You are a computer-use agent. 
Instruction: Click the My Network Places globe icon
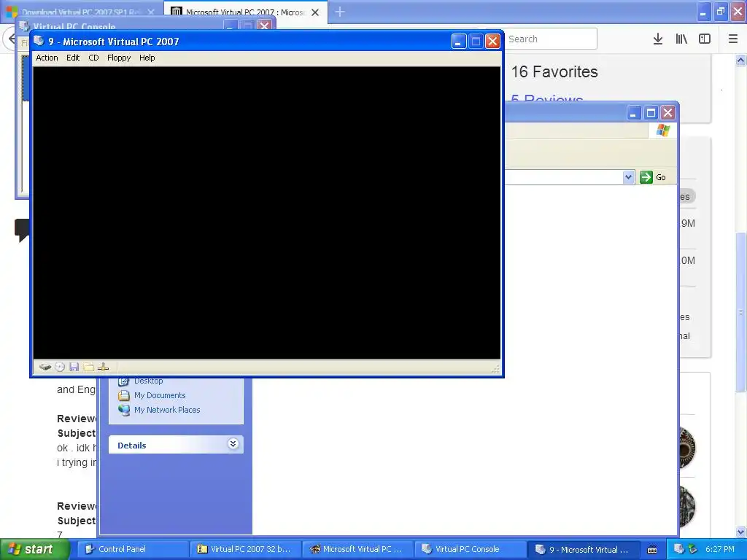tap(124, 410)
